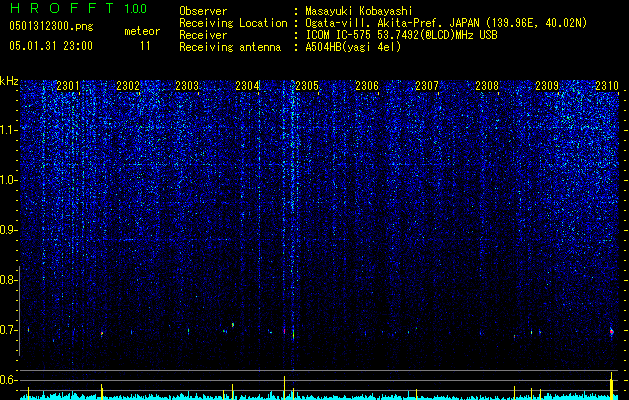Click the HROFFT 1.0.0 title text

tap(78, 8)
